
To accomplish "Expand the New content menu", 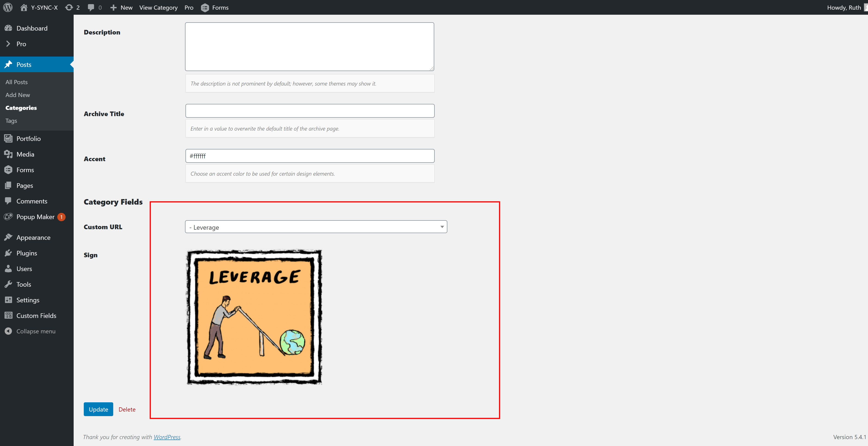I will pyautogui.click(x=122, y=7).
